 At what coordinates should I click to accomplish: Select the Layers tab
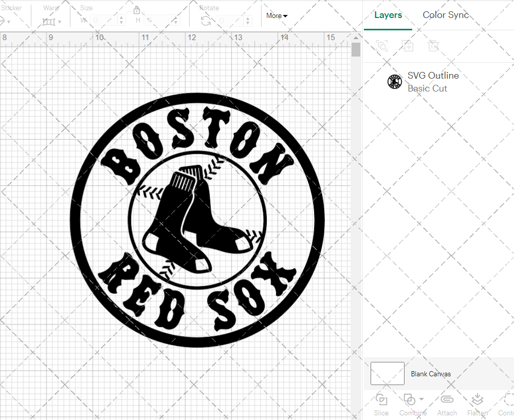point(388,15)
